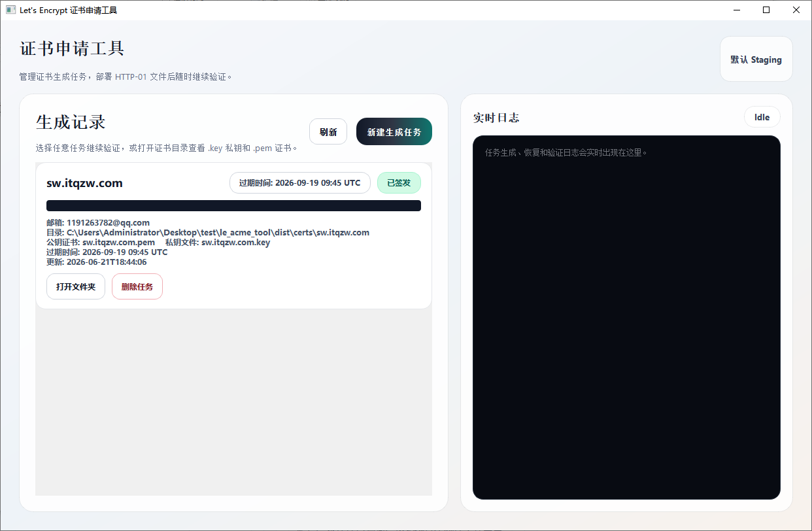Delete the sw.itqzw.com task via 删除任务
This screenshot has height=531, width=812.
(137, 286)
